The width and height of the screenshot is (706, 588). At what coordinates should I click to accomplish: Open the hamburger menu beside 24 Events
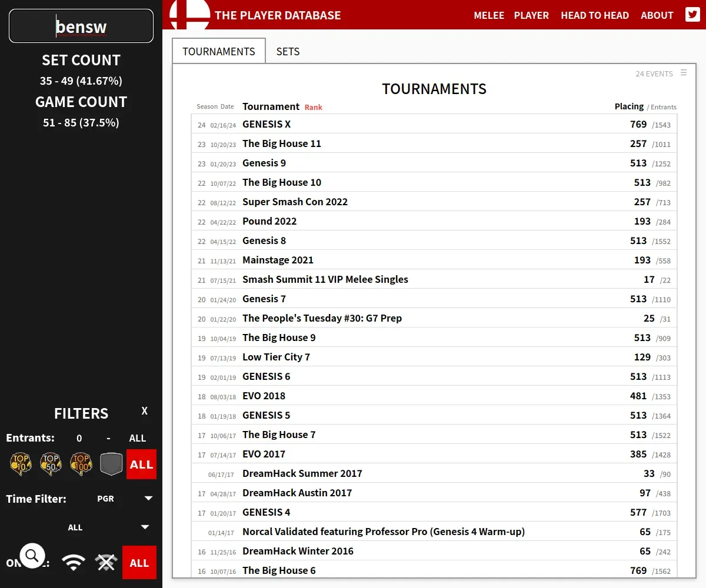coord(684,73)
